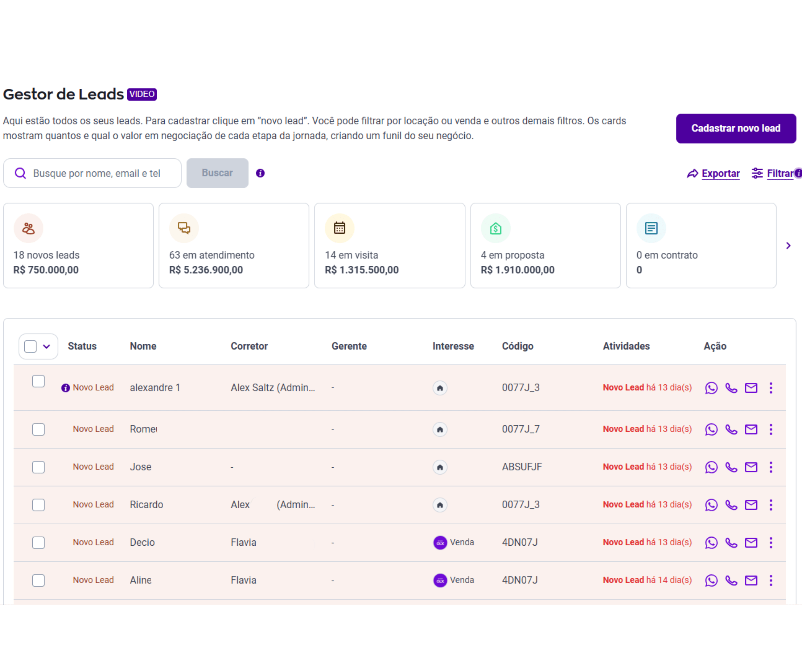The width and height of the screenshot is (802, 672).
Task: Tick the checkbox in Jose's row
Action: click(x=38, y=467)
